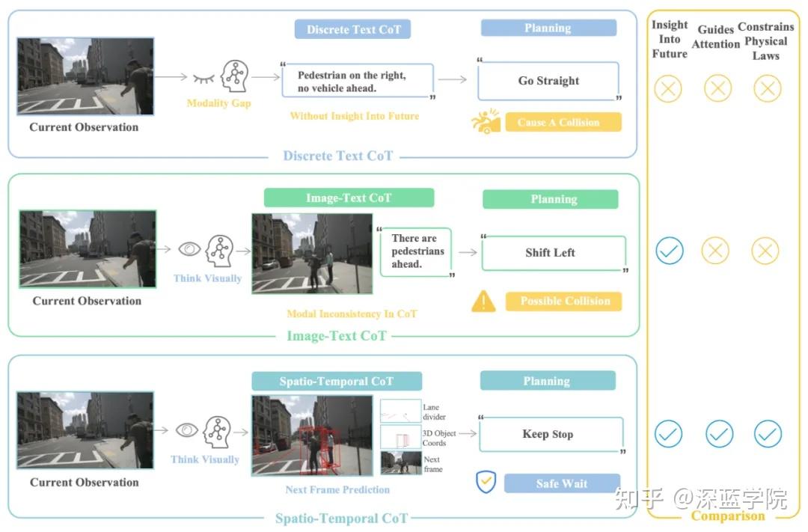Click the teal Planning header in bottom section
The height and width of the screenshot is (532, 808).
548,380
